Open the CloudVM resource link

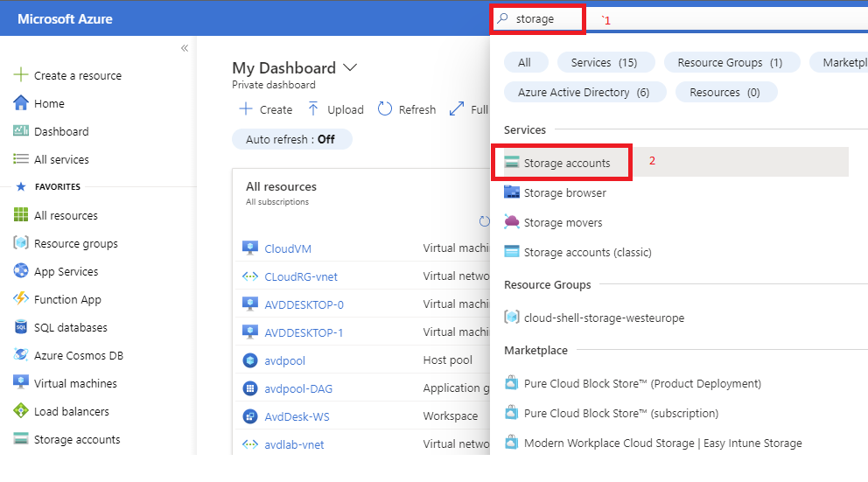(x=288, y=248)
